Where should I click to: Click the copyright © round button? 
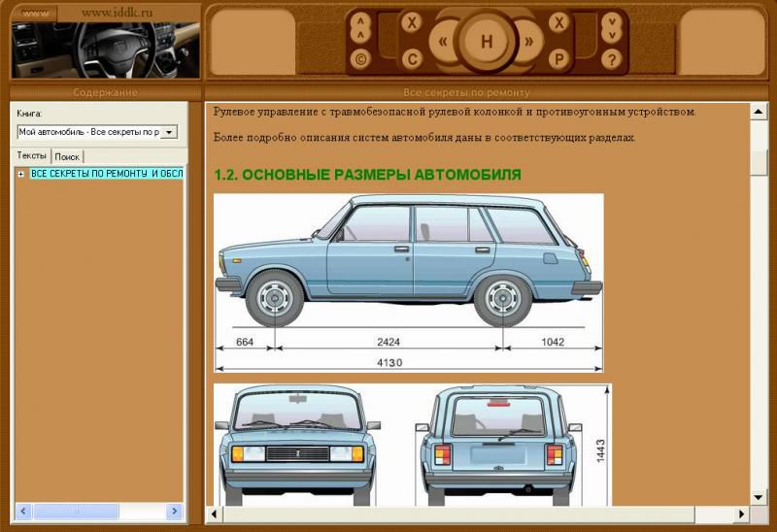pos(360,59)
